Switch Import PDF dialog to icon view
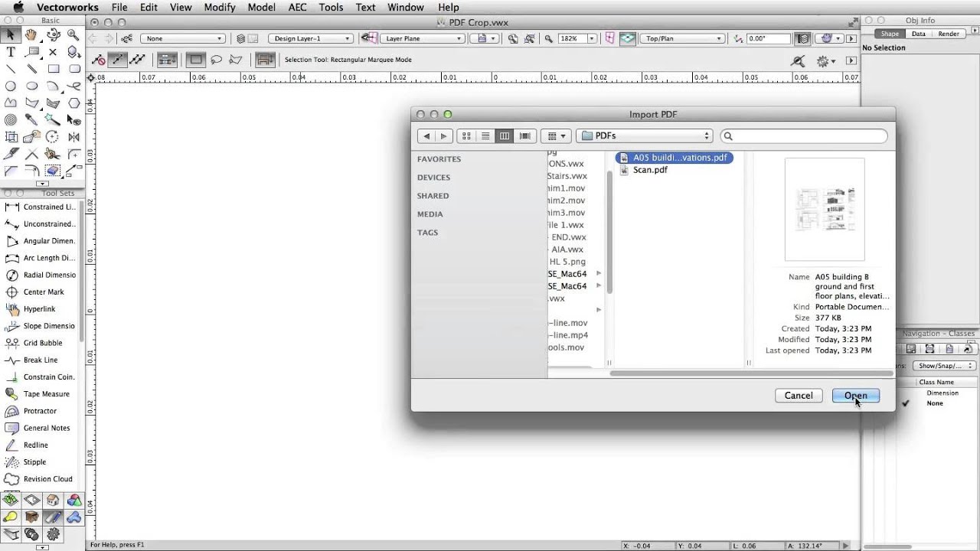 pos(466,135)
